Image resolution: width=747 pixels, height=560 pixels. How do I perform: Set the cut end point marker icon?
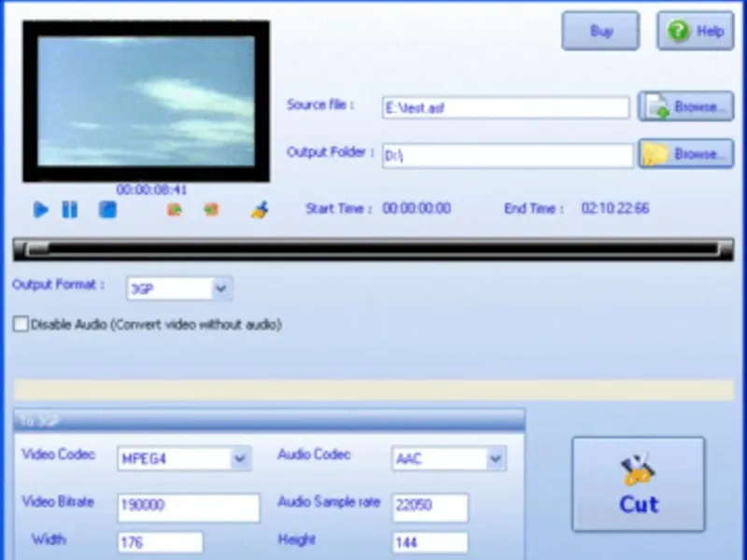pyautogui.click(x=211, y=209)
